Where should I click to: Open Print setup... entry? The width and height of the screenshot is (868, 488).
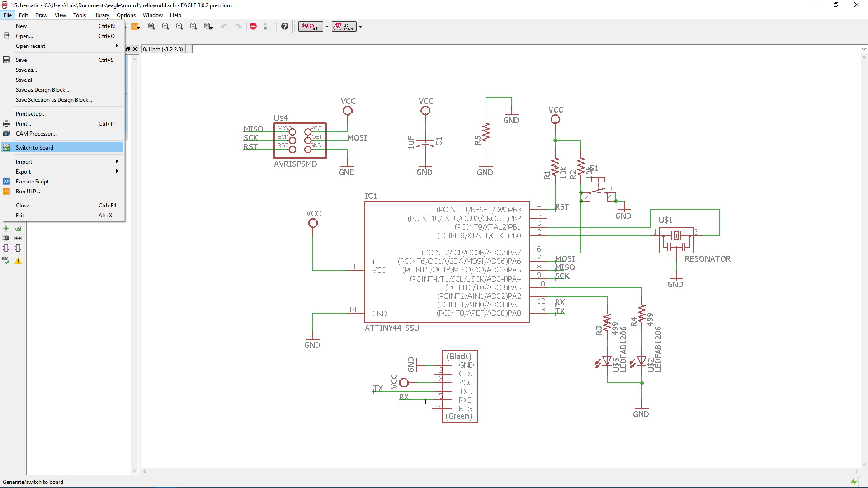click(62, 113)
